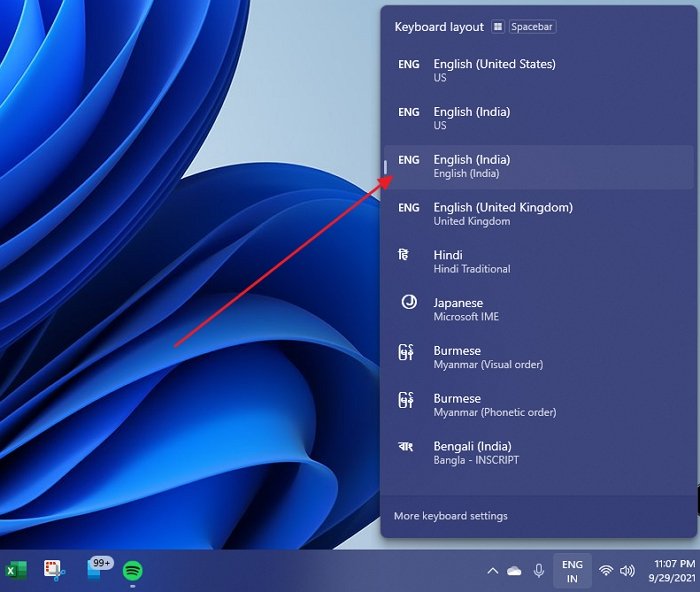Image resolution: width=700 pixels, height=592 pixels.
Task: Select Burmese Myanmar (Visual order) layout
Action: tap(538, 357)
